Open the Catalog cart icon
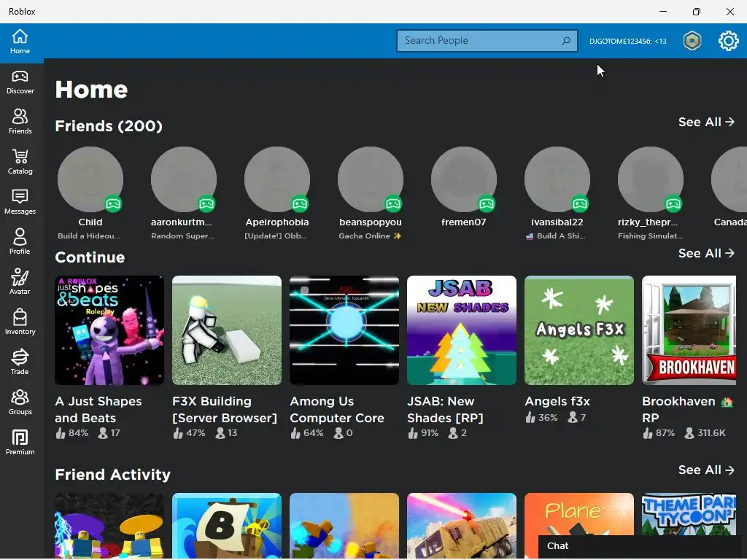This screenshot has width=747, height=560. [20, 162]
